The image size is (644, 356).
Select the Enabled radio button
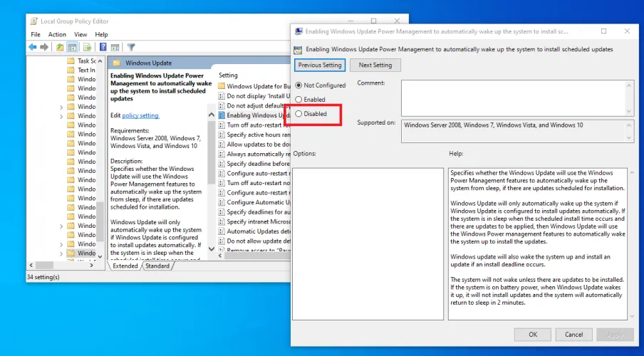pyautogui.click(x=298, y=100)
